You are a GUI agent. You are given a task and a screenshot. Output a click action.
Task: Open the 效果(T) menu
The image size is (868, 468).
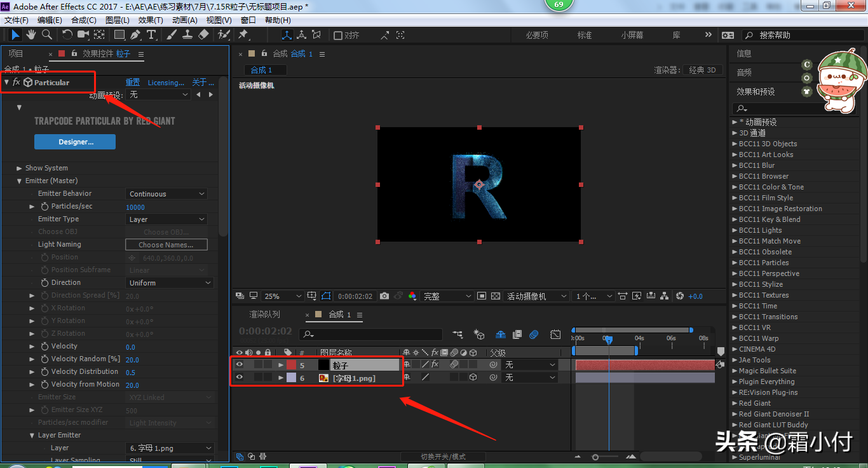coord(151,20)
